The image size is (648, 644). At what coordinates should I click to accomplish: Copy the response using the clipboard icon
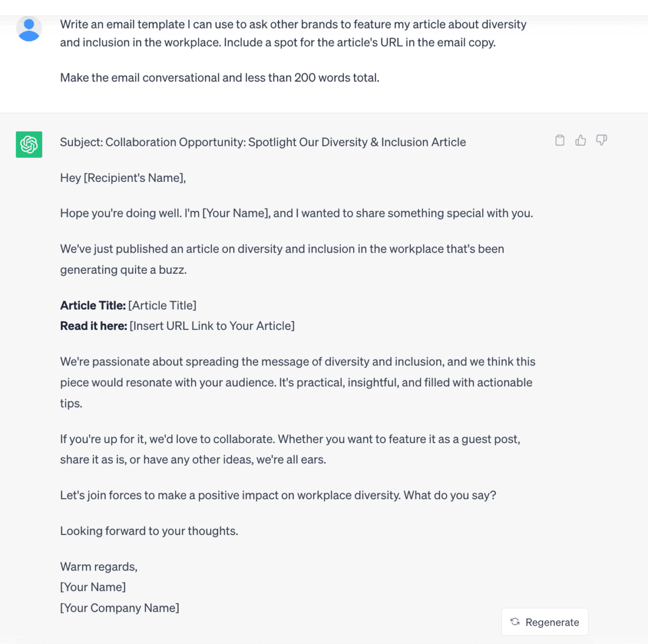[559, 140]
